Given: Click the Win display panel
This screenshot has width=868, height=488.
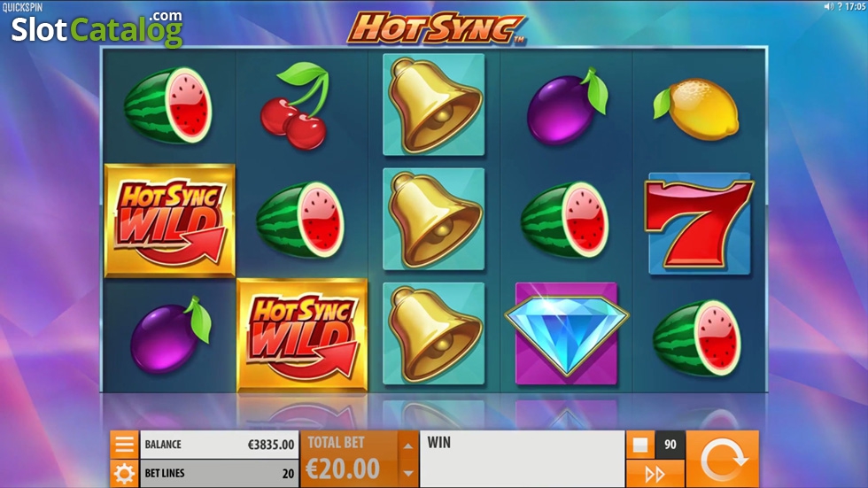Looking at the screenshot, I should (522, 460).
